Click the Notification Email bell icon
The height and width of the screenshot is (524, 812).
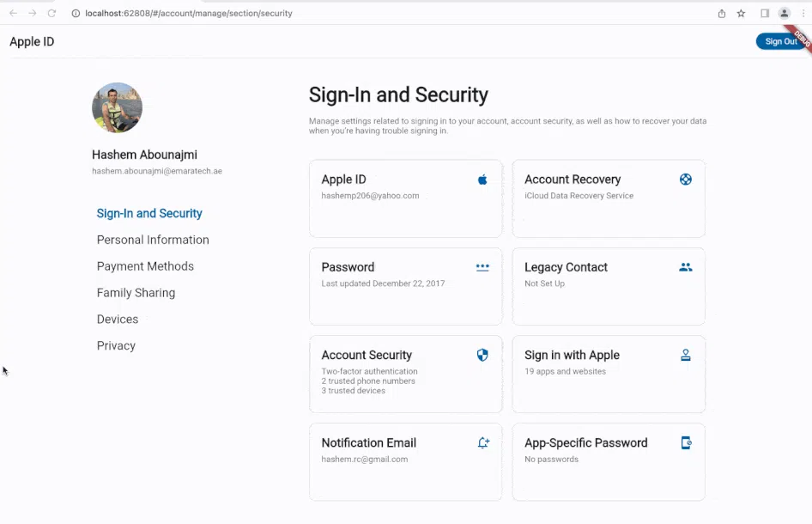click(x=483, y=442)
